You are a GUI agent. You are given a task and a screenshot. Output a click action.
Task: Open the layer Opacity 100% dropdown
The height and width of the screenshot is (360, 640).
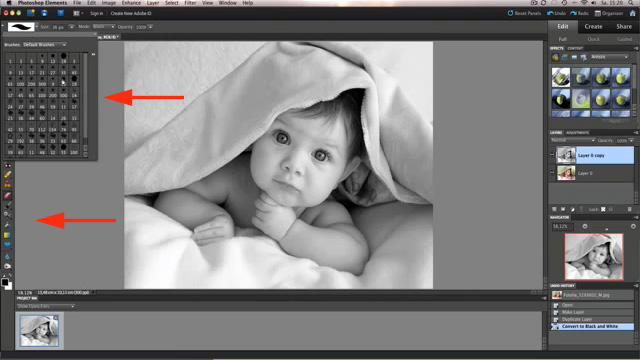point(631,140)
